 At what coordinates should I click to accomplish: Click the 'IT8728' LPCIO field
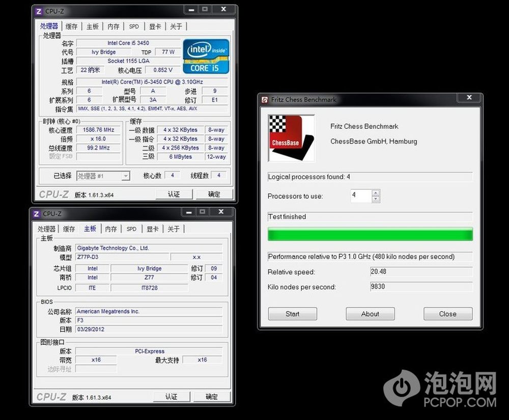149,288
